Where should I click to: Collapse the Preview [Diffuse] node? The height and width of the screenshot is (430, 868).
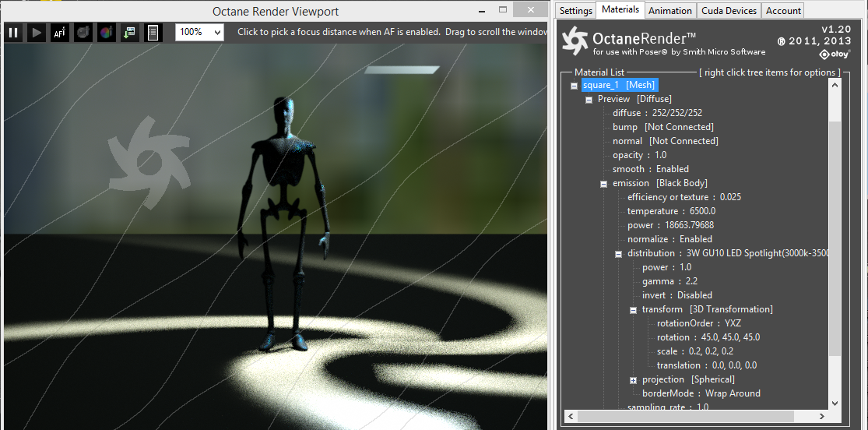[x=589, y=100]
